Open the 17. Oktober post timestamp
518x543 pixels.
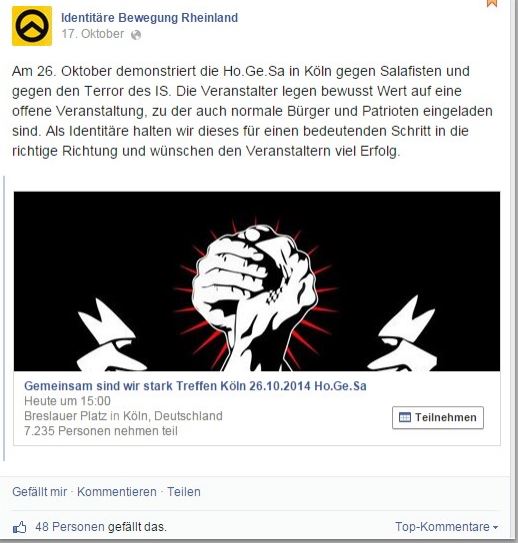tap(92, 34)
